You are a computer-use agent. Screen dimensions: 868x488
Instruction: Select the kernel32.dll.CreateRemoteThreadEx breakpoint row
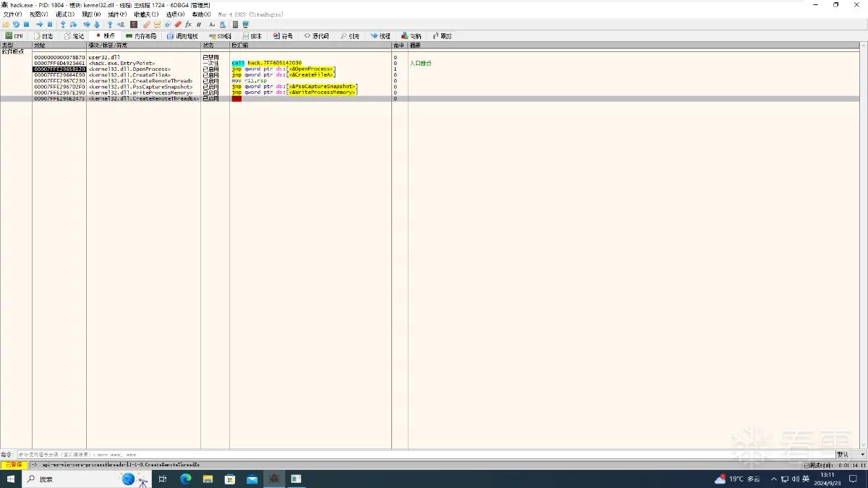tap(434, 98)
